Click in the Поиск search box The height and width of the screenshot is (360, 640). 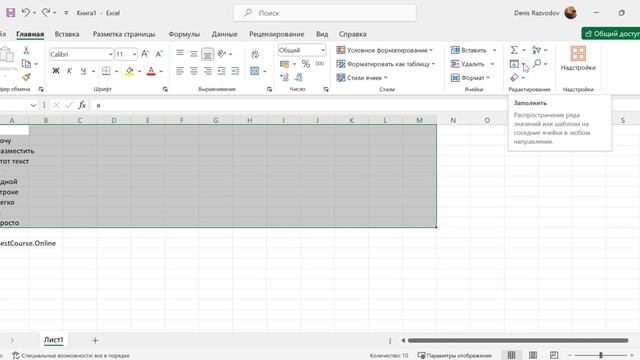tap(325, 13)
